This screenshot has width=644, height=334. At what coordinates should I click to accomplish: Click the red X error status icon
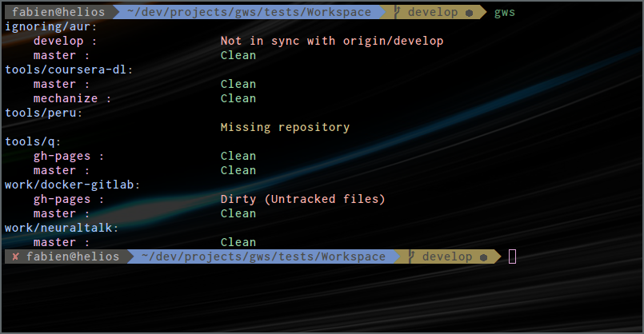16,256
